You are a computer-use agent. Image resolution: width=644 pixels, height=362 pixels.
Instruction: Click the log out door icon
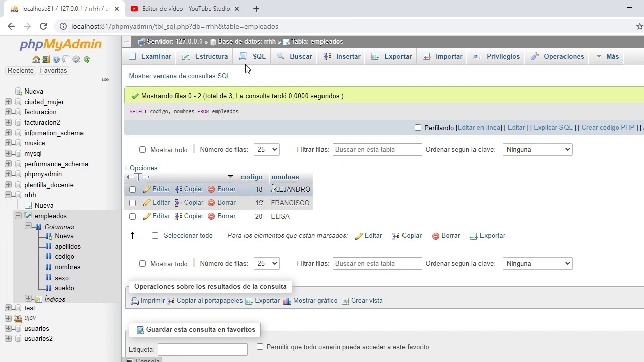46,59
